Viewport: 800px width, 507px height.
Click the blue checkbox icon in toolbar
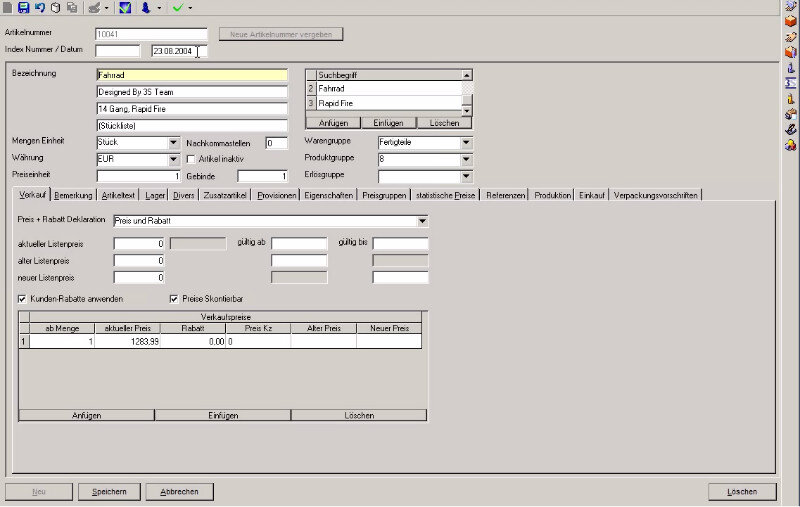point(125,7)
